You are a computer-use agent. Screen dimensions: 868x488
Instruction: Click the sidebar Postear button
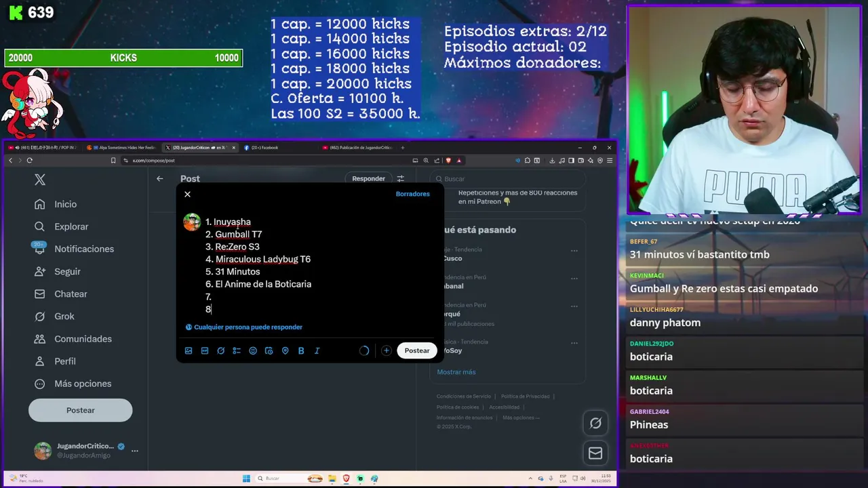[80, 410]
